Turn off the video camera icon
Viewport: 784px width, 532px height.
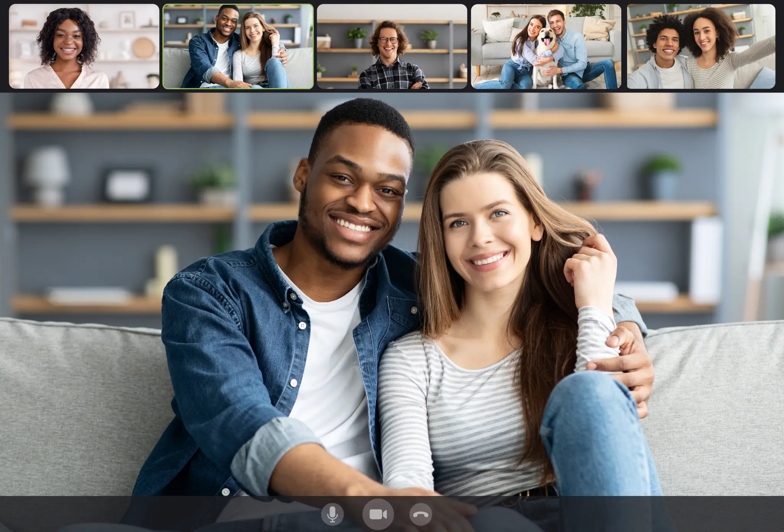(x=378, y=514)
